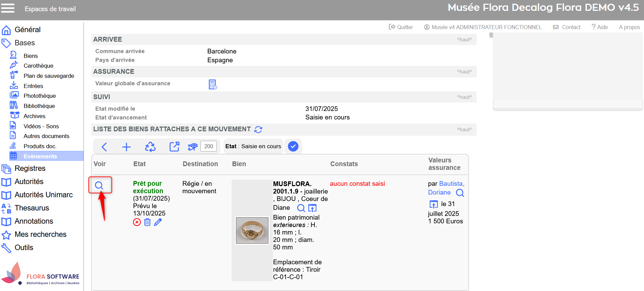This screenshot has height=291, width=644.
Task: Refresh the list of biens rattachés
Action: coord(258,130)
